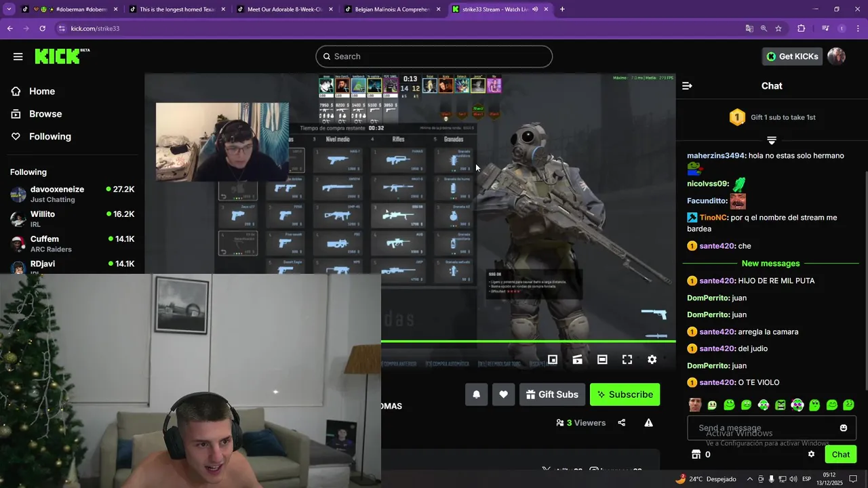Expand the chat leaderboard dropdown arrow
The width and height of the screenshot is (868, 488).
point(771,140)
